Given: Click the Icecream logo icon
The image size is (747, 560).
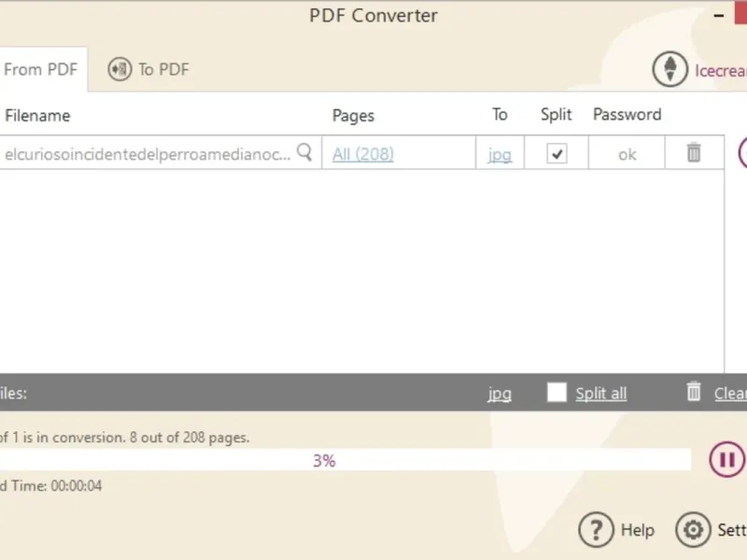Looking at the screenshot, I should click(669, 69).
